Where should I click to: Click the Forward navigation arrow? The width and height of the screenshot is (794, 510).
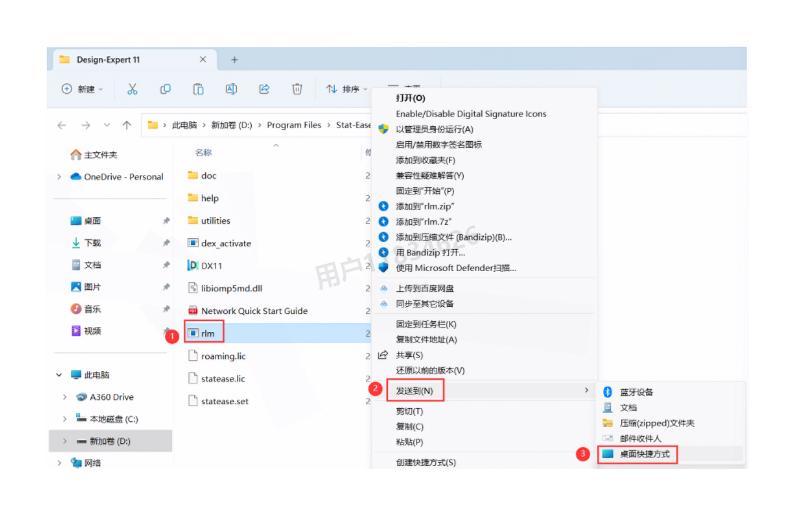tap(86, 125)
